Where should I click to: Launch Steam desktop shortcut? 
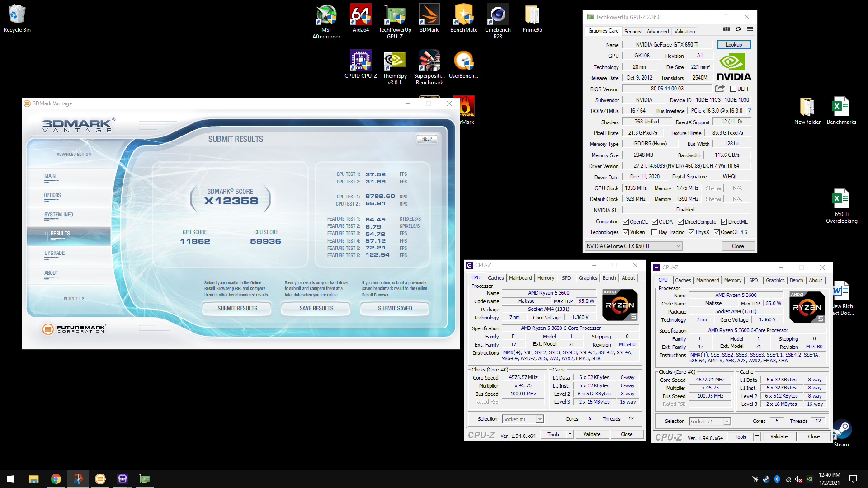[x=841, y=433]
